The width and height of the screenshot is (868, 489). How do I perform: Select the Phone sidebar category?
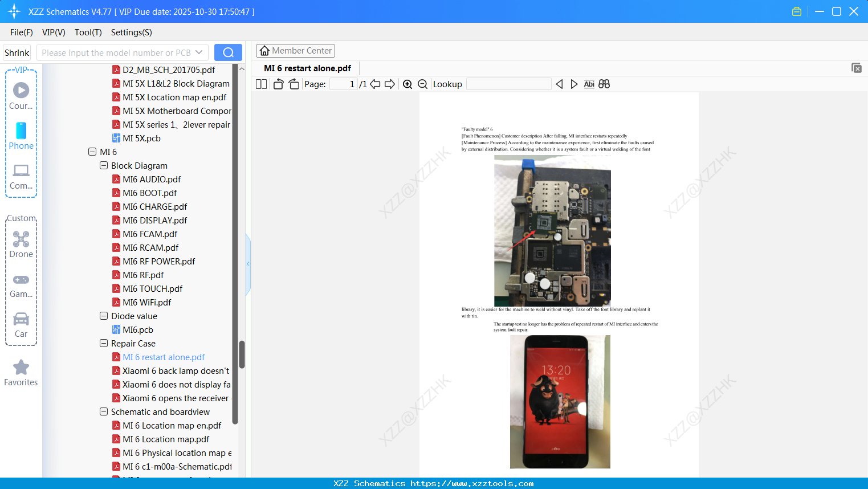click(21, 136)
